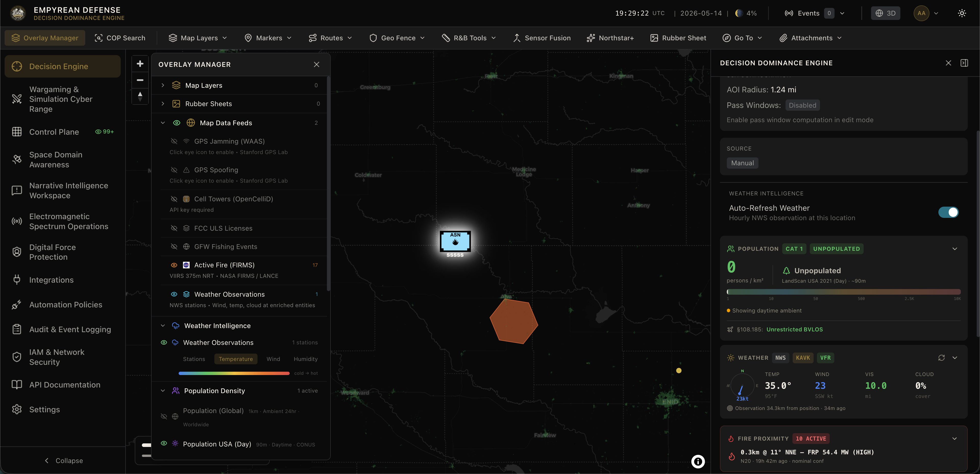Reset map north with compass icon

[x=140, y=96]
